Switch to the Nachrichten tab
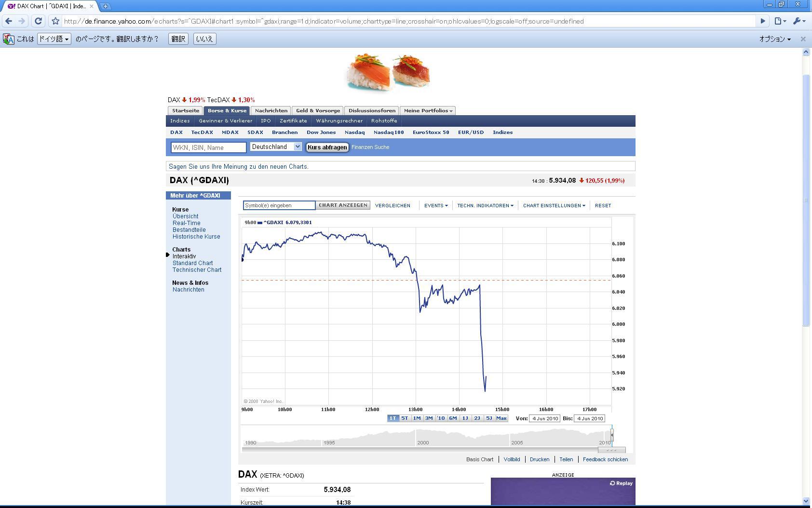812x508 pixels. click(271, 110)
